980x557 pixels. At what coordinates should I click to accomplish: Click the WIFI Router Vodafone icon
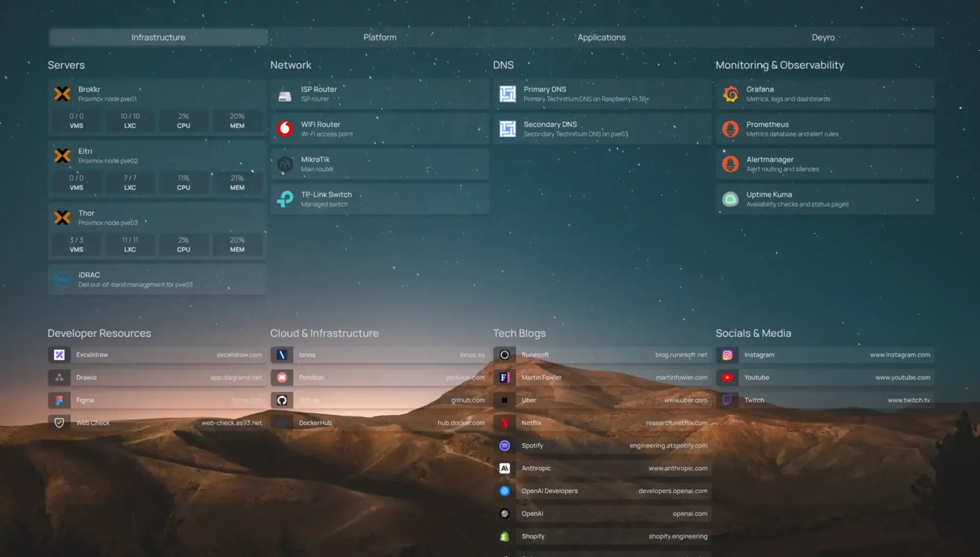[285, 129]
